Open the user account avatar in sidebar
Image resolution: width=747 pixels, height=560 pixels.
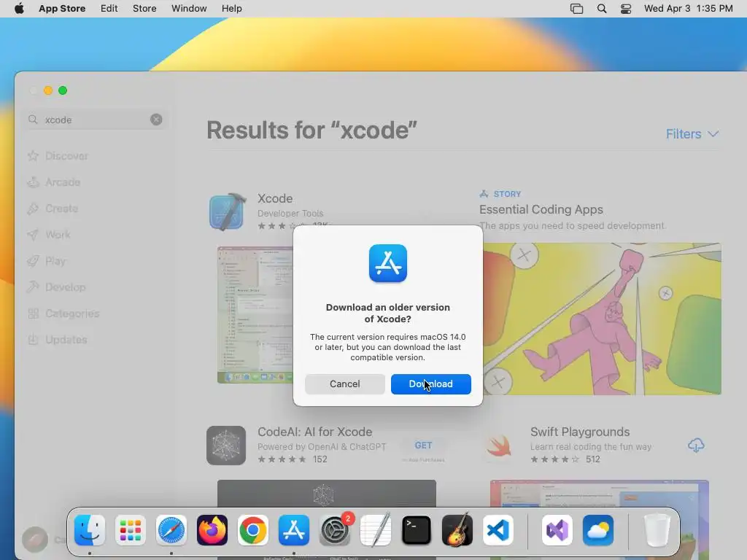(35, 539)
